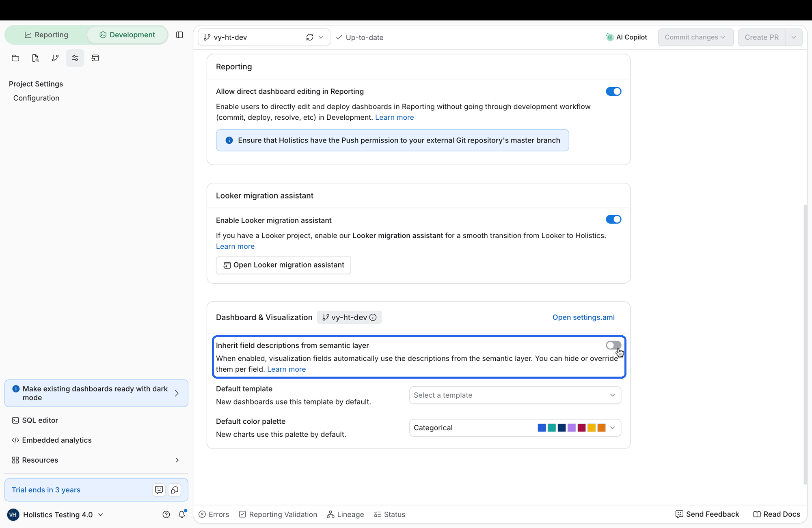Open the help question mark icon
Screen dimensions: 812x528
(166, 515)
